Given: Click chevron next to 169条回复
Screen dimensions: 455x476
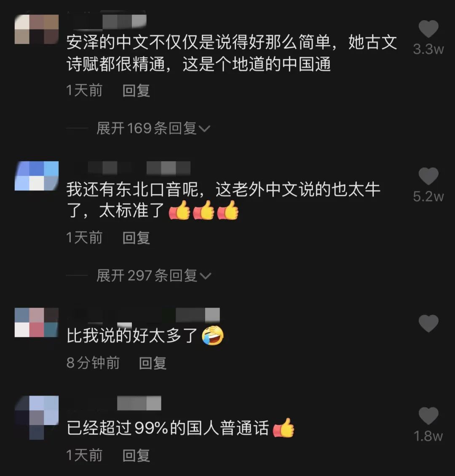Looking at the screenshot, I should pos(204,129).
